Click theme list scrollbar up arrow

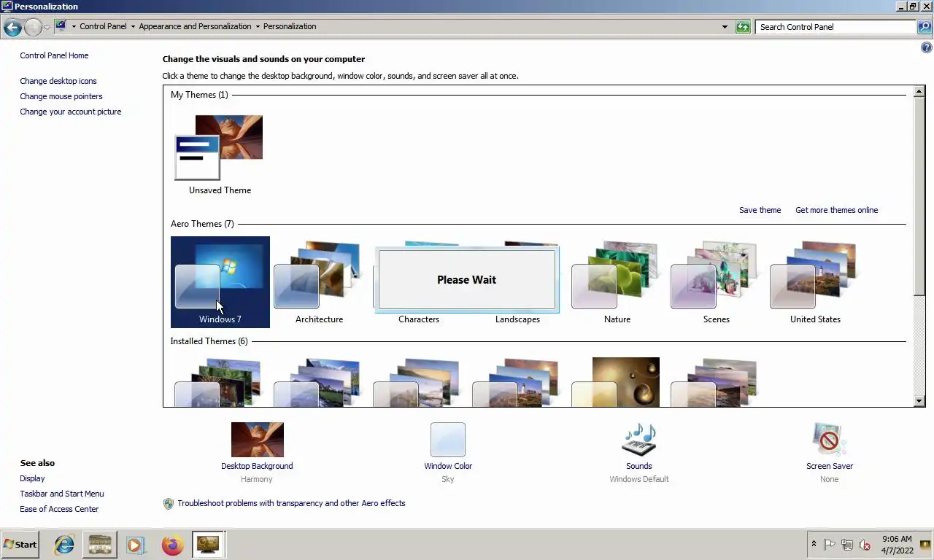pyautogui.click(x=919, y=92)
